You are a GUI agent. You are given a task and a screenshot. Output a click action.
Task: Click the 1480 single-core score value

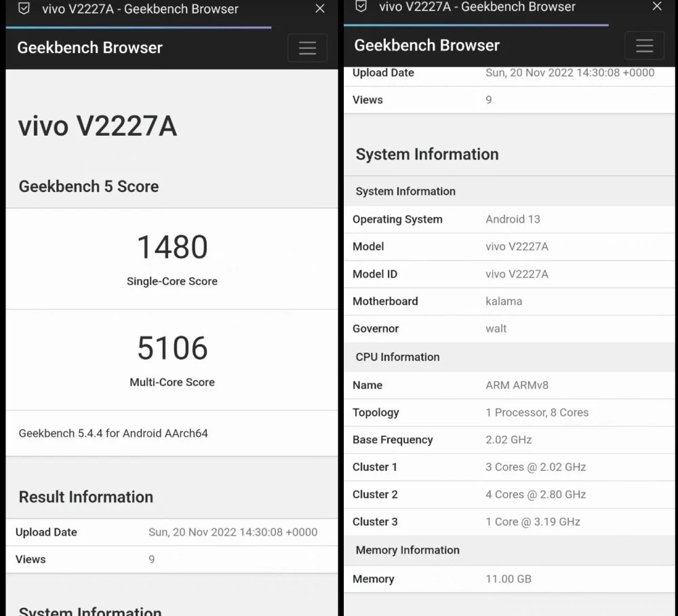(x=172, y=247)
